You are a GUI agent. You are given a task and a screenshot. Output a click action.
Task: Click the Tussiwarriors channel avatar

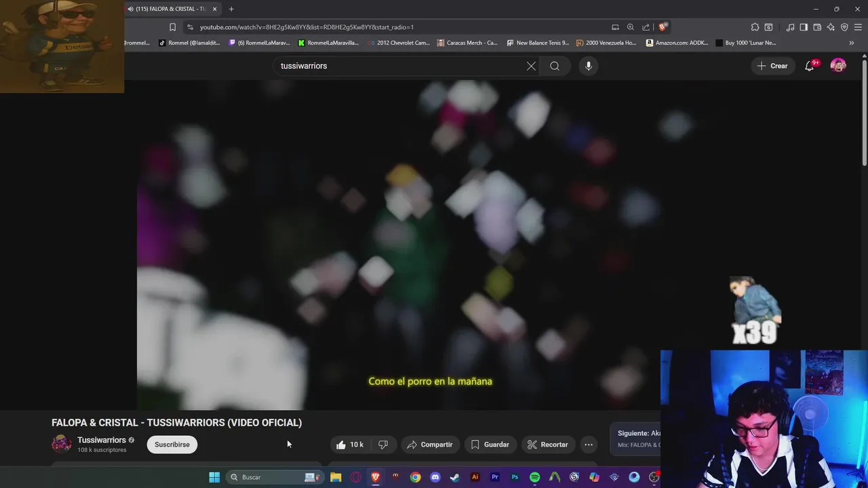62,444
